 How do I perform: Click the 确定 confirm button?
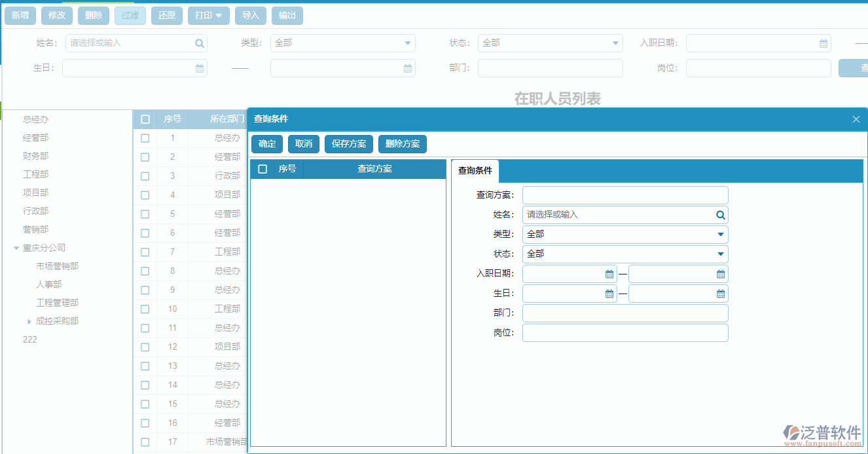pyautogui.click(x=266, y=143)
